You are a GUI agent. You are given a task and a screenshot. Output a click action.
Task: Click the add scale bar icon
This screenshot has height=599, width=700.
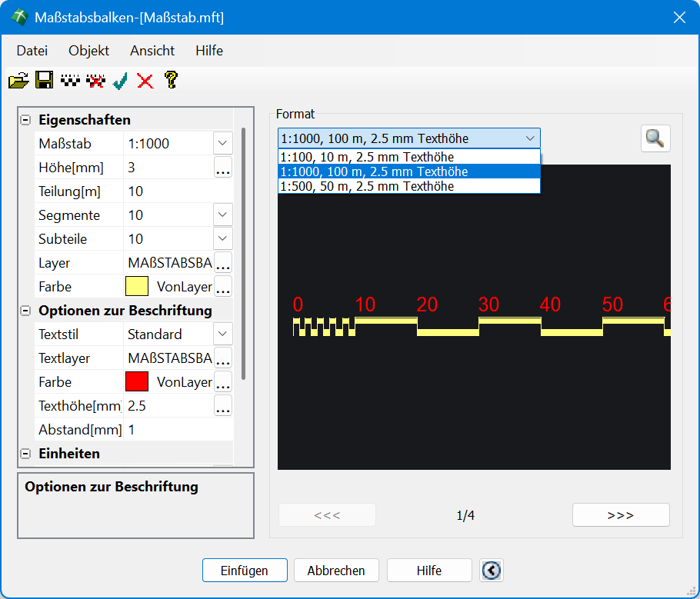point(70,80)
